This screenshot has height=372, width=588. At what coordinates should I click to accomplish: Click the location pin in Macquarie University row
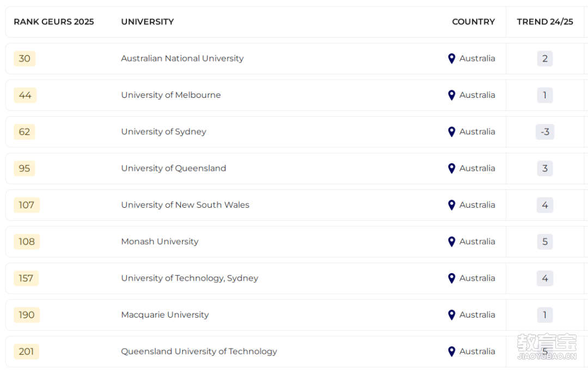click(x=451, y=315)
